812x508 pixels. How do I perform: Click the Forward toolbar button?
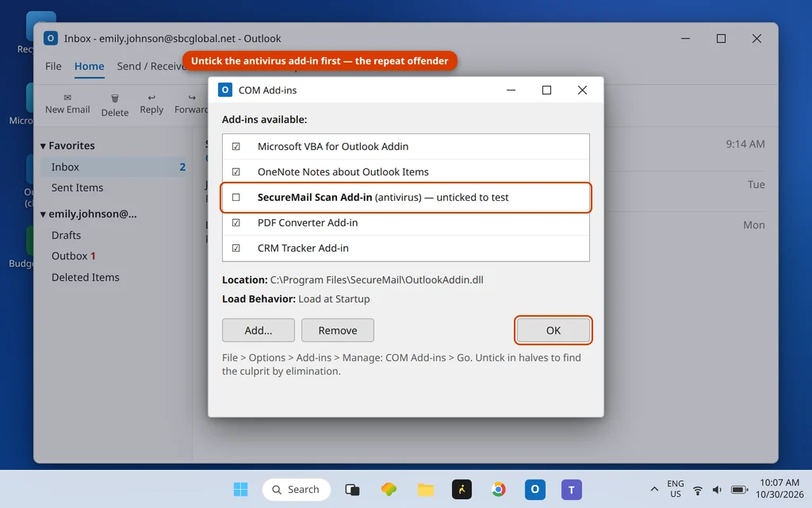192,104
